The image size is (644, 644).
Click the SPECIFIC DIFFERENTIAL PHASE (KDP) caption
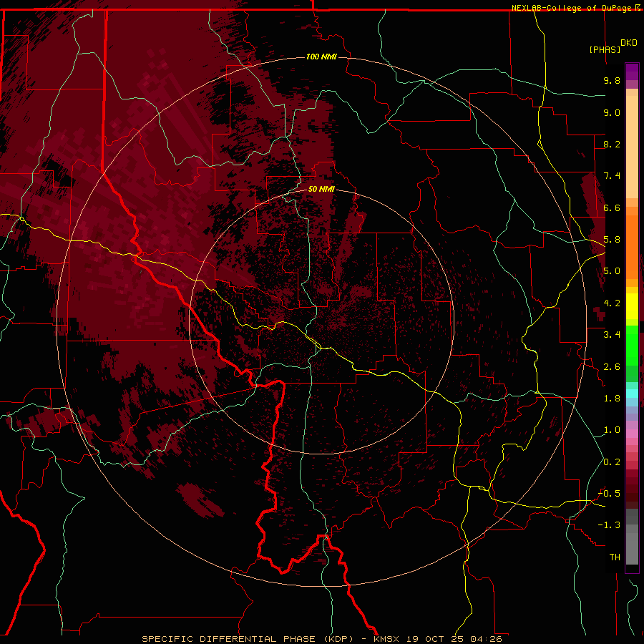click(x=248, y=639)
